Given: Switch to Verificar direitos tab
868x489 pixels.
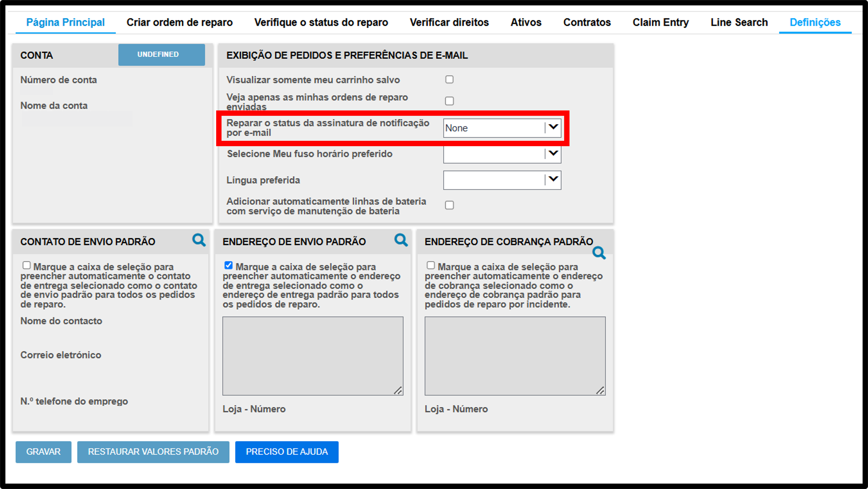Looking at the screenshot, I should 449,22.
